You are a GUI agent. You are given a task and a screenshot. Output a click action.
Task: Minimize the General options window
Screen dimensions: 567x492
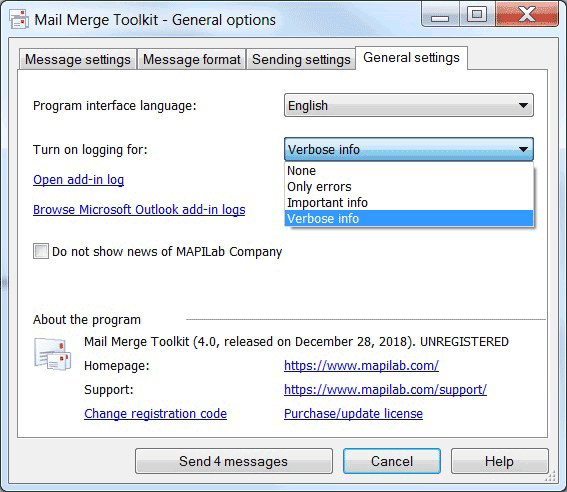pos(440,15)
